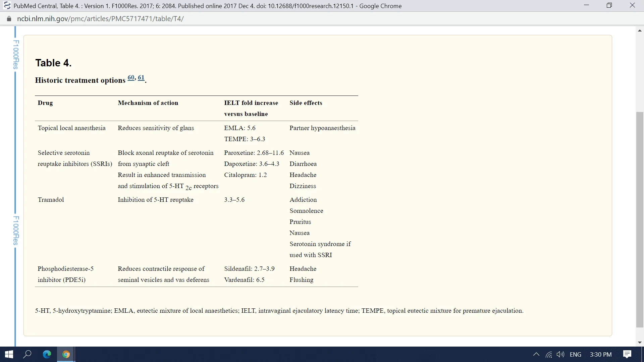Screen dimensions: 644x362
Task: Click 'Reduces sensitivity of glans' cell
Action: click(156, 128)
